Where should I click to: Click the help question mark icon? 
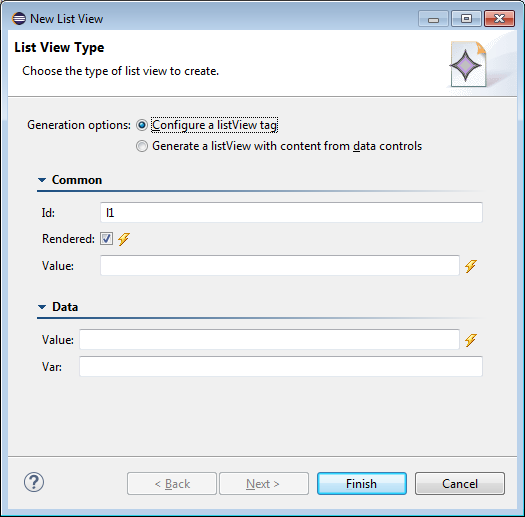(x=34, y=483)
